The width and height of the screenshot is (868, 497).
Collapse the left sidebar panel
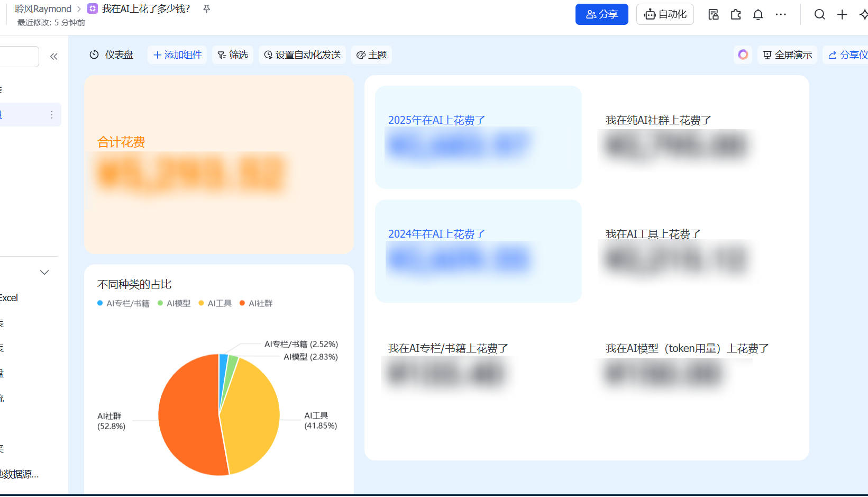(x=53, y=57)
